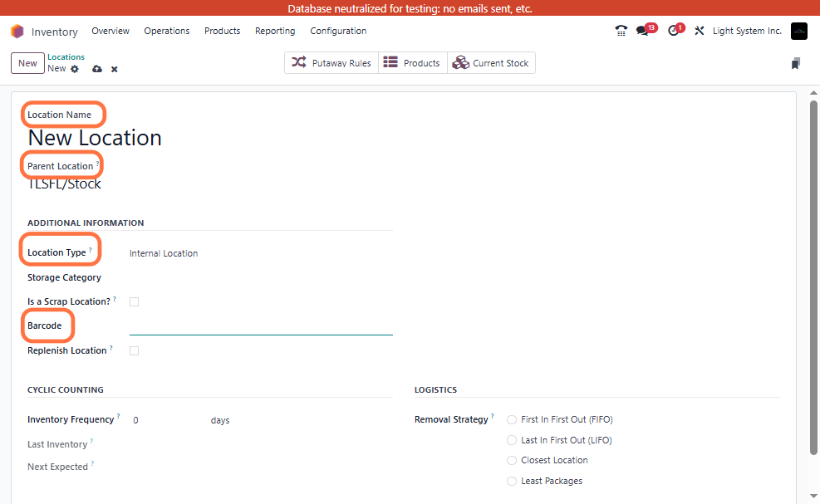Click the Storage Category label
The image size is (820, 504).
pos(64,277)
